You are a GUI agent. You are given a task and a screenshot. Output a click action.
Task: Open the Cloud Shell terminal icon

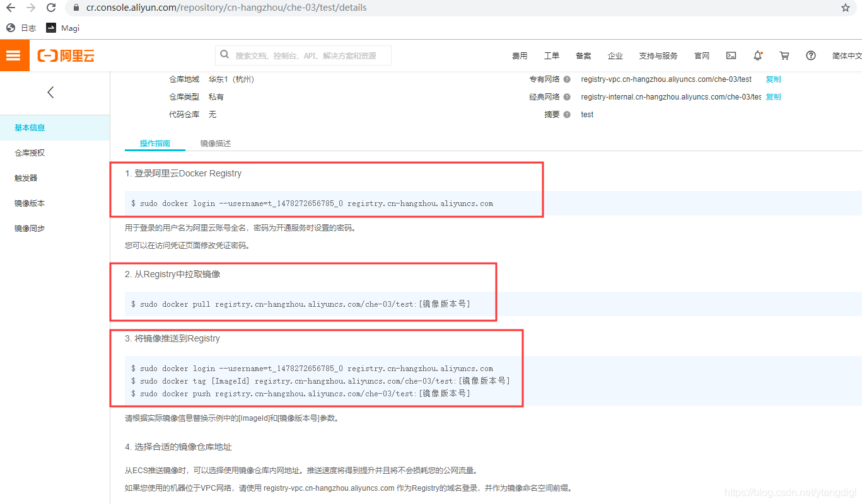731,55
